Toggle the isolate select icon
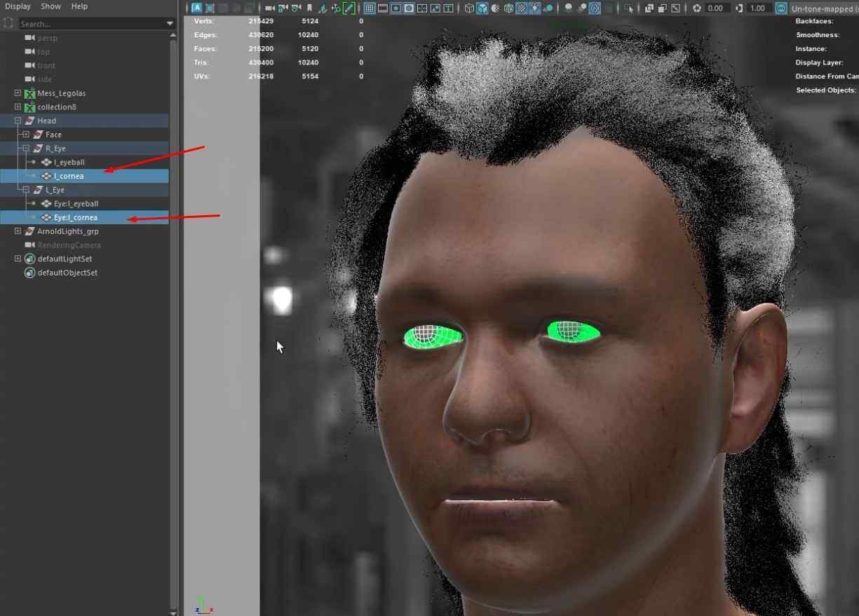 (x=628, y=8)
